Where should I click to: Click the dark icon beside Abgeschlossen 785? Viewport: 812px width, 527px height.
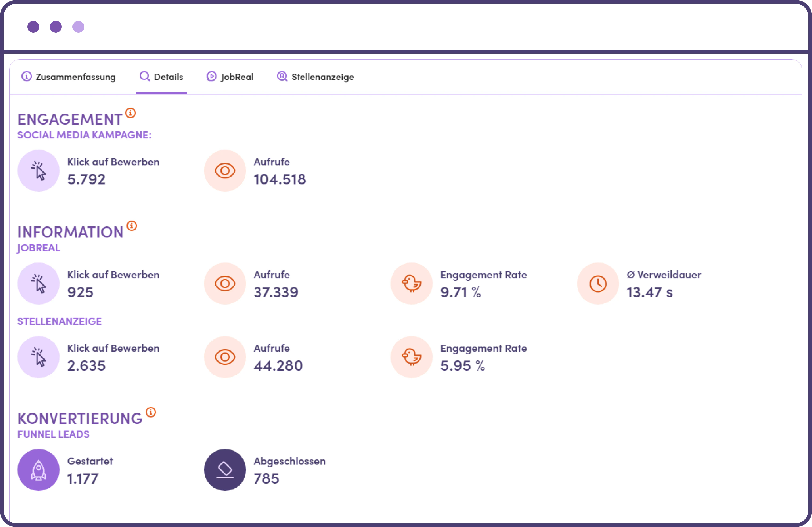(x=224, y=470)
